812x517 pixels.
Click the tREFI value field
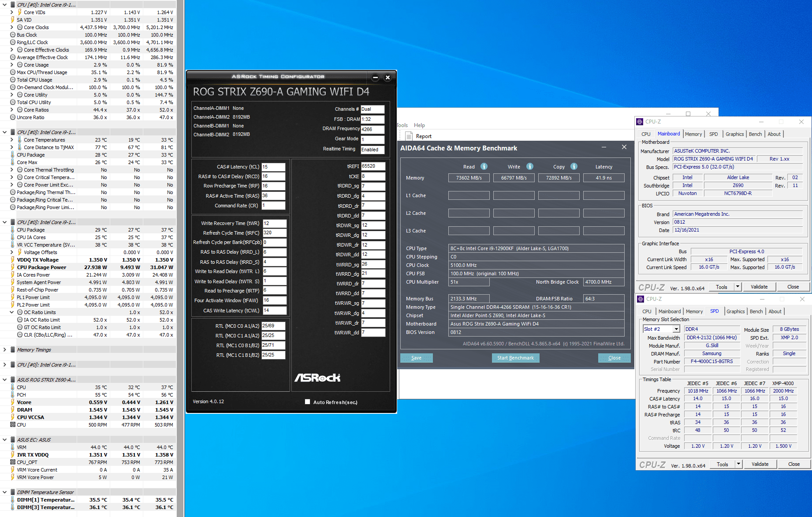click(x=373, y=166)
